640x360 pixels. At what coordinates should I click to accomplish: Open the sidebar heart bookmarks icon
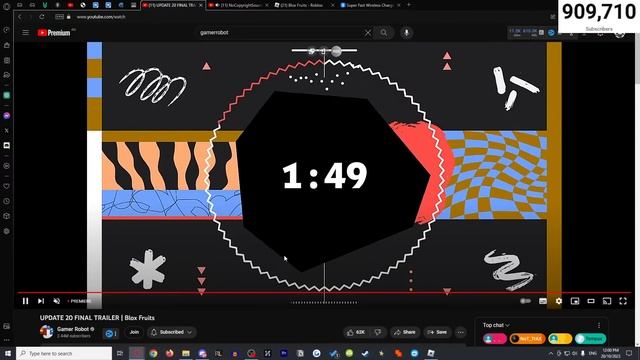point(7,186)
